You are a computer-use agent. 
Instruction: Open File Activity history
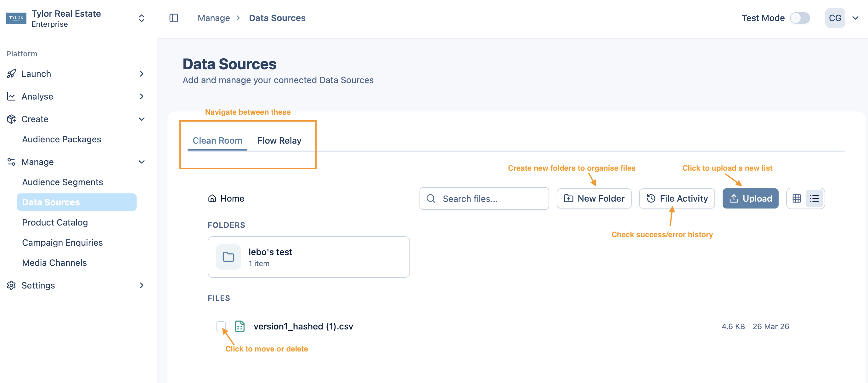(677, 198)
